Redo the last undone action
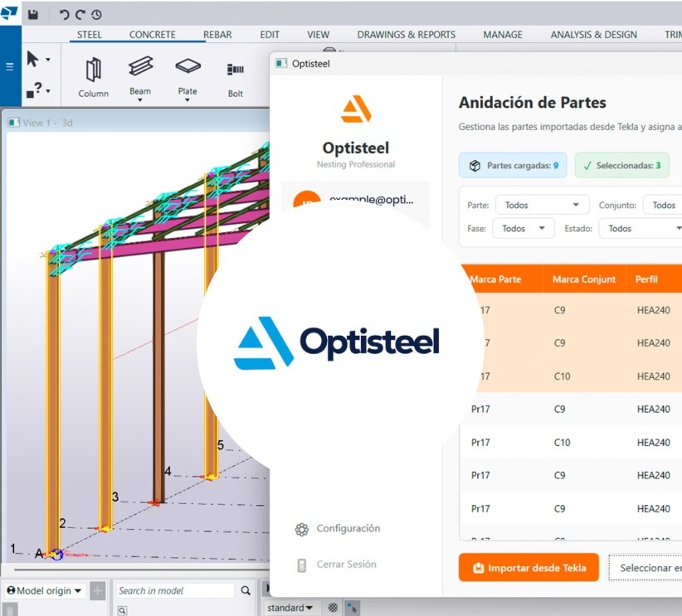The height and width of the screenshot is (616, 682). point(80,15)
